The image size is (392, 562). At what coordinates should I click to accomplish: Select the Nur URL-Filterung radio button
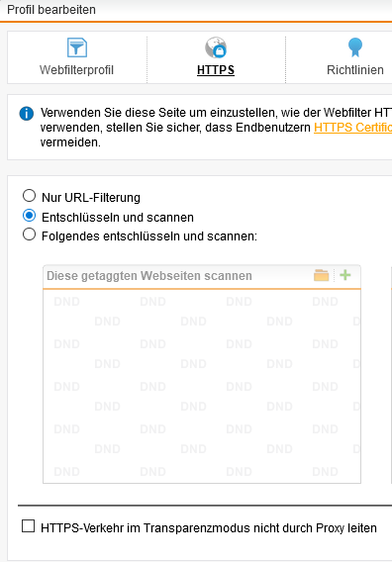29,196
